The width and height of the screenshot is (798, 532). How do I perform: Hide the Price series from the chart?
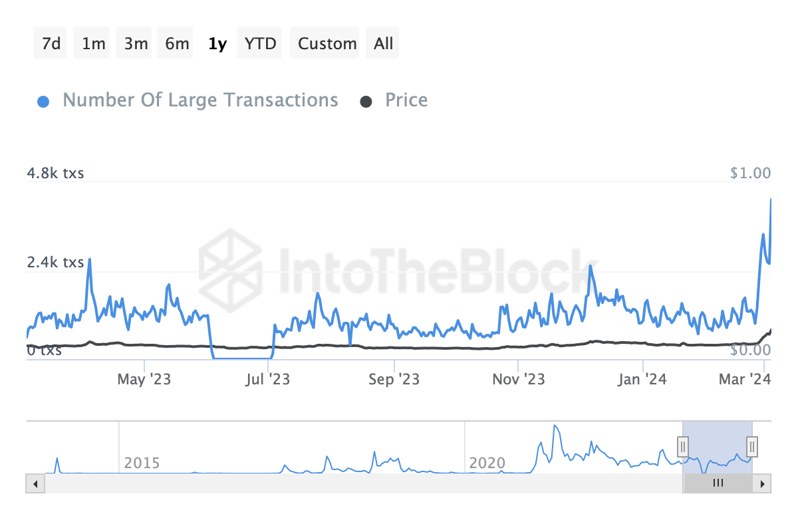click(406, 100)
